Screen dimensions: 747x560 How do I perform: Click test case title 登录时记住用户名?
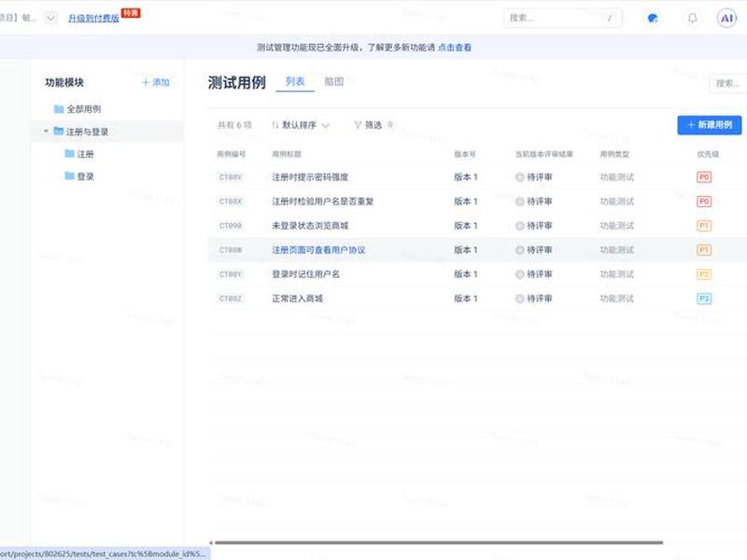(x=305, y=274)
